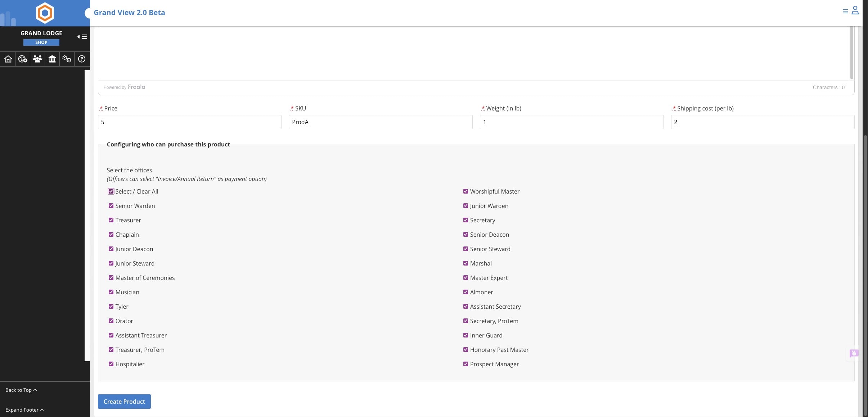Uncheck the Secretary, ProTem checkbox

[466, 321]
